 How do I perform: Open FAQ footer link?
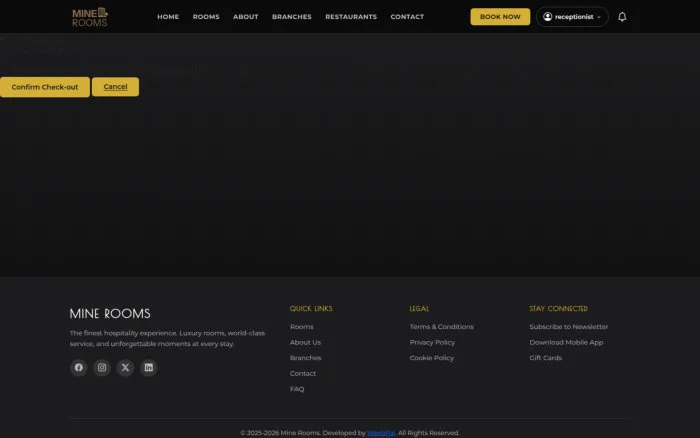297,389
